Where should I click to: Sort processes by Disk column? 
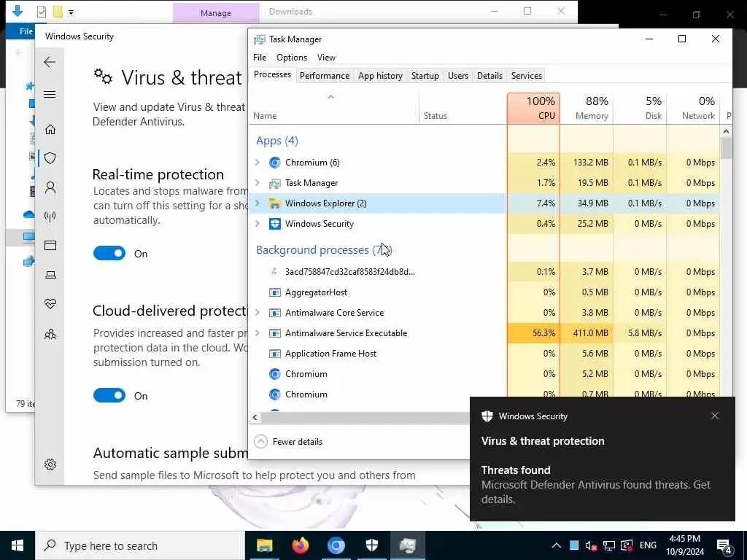[x=640, y=109]
